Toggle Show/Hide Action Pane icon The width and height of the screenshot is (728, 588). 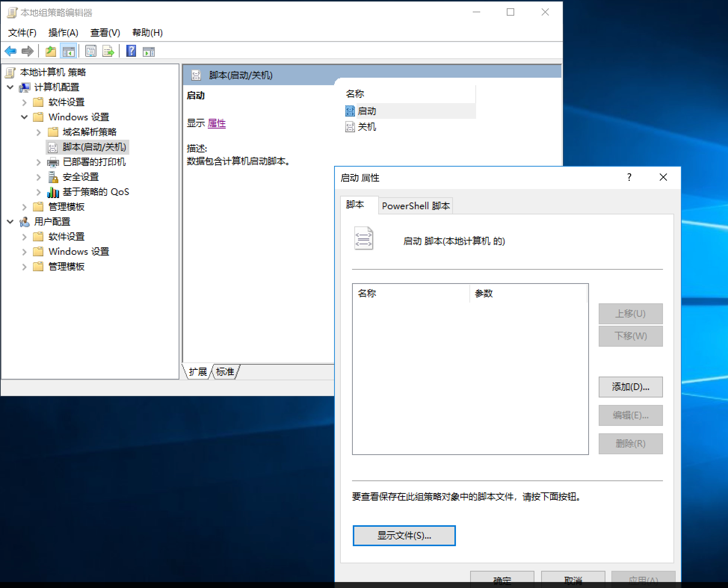click(x=148, y=52)
